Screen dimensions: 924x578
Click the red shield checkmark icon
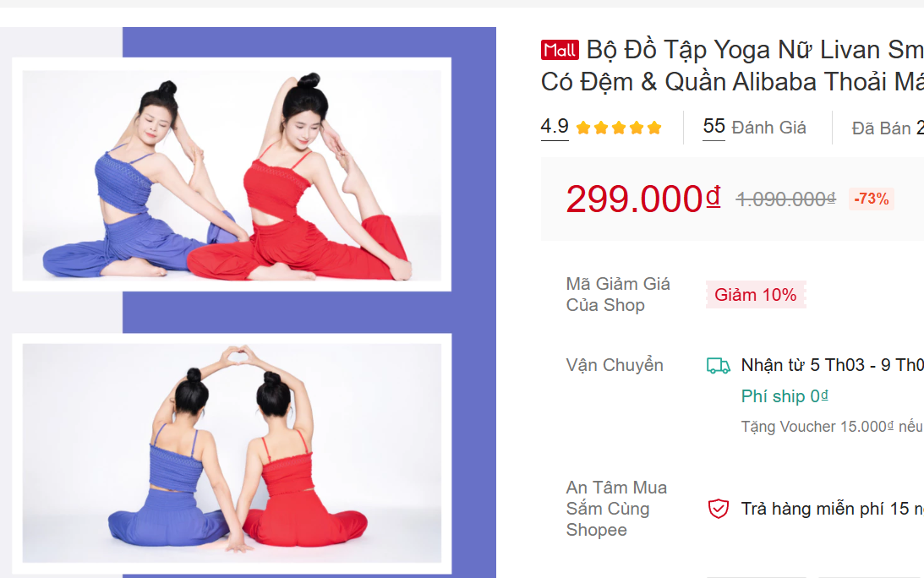[x=718, y=509]
